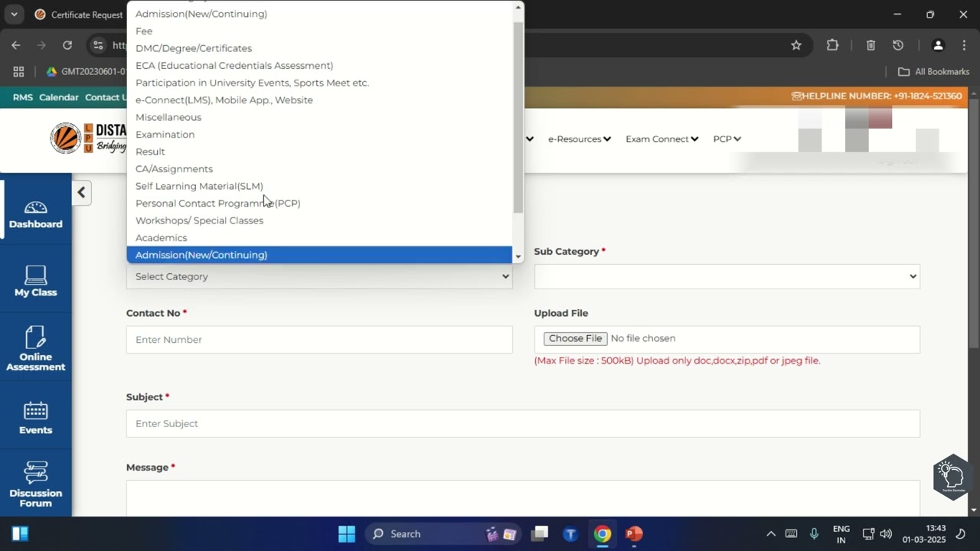980x551 pixels.
Task: Switch ENG IN input language
Action: [841, 533]
